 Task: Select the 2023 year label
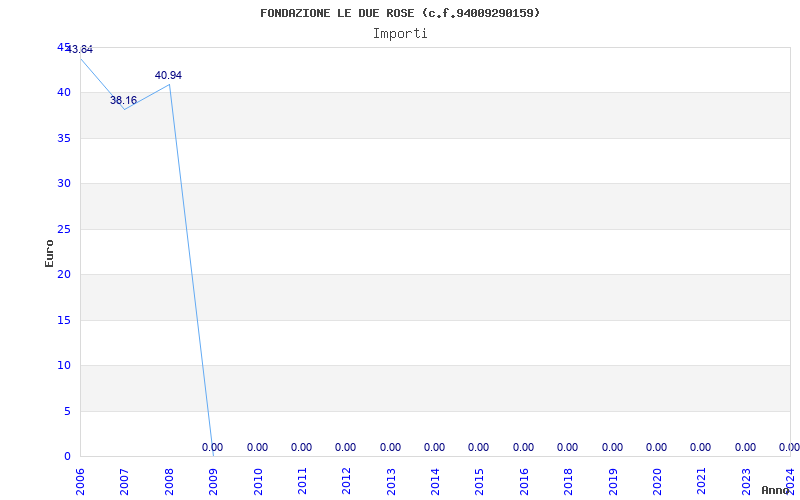pos(746,481)
